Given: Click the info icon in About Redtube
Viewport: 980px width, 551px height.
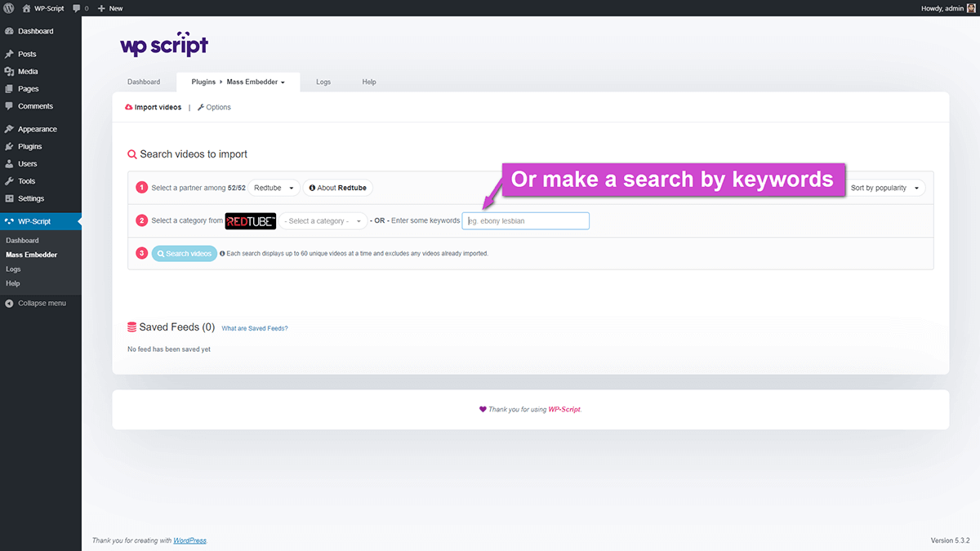Looking at the screenshot, I should (x=312, y=188).
